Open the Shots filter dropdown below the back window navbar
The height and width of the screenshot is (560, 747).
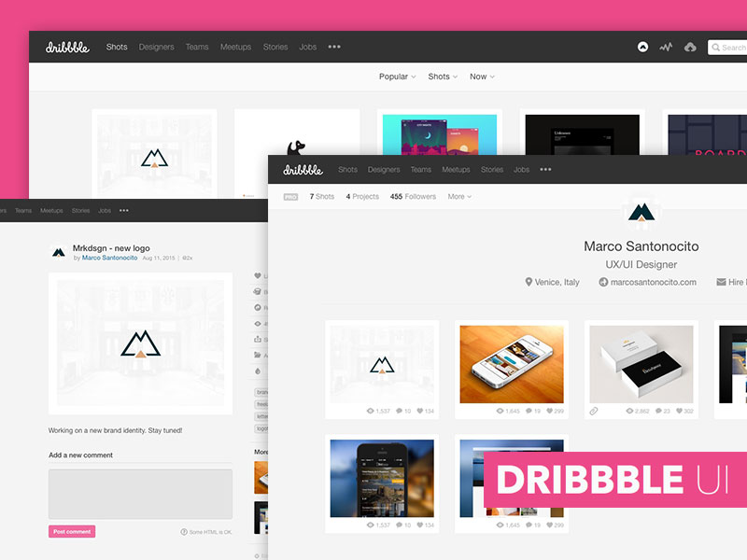443,77
